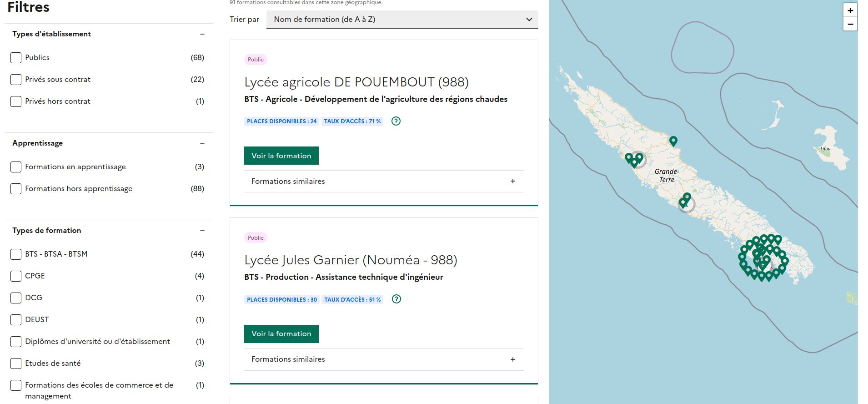Open Voir la formation for Lycée Jules Garnier

click(x=281, y=334)
